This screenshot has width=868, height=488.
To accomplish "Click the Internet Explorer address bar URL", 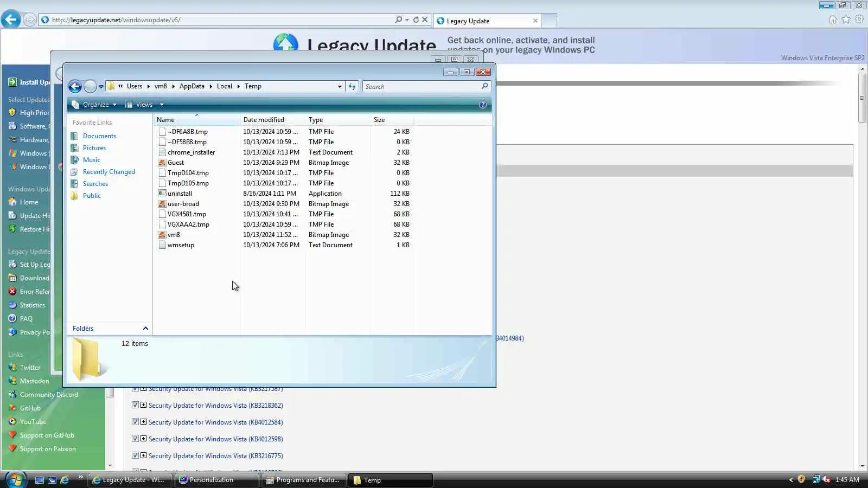I will (x=116, y=20).
